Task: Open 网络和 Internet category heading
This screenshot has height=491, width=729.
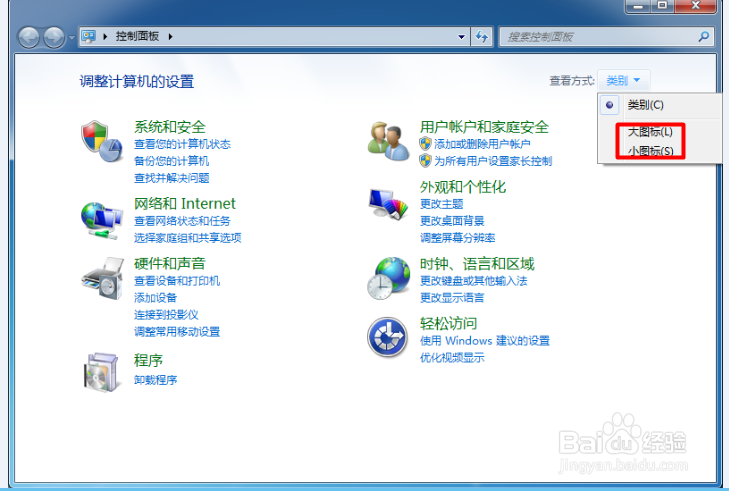Action: tap(185, 204)
